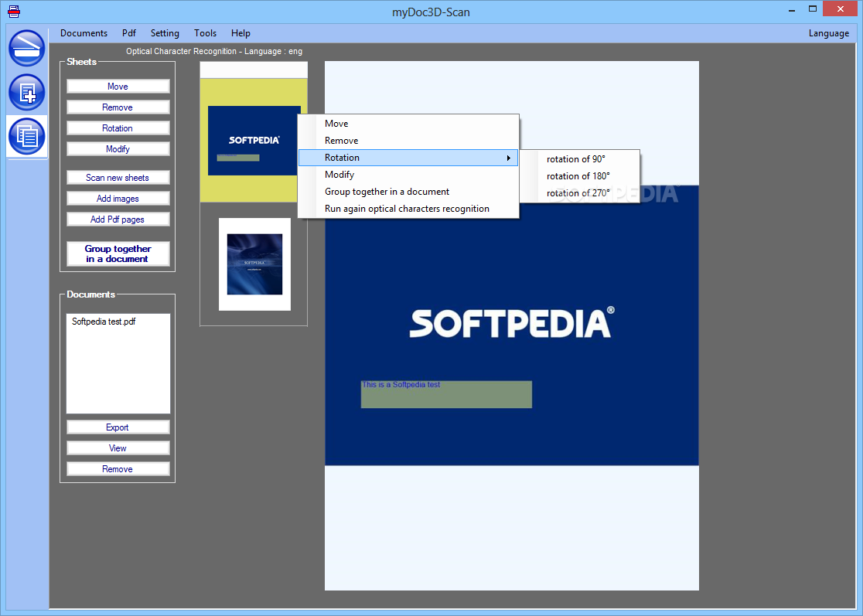
Task: Click the Modify button in Sheets panel
Action: coord(118,149)
